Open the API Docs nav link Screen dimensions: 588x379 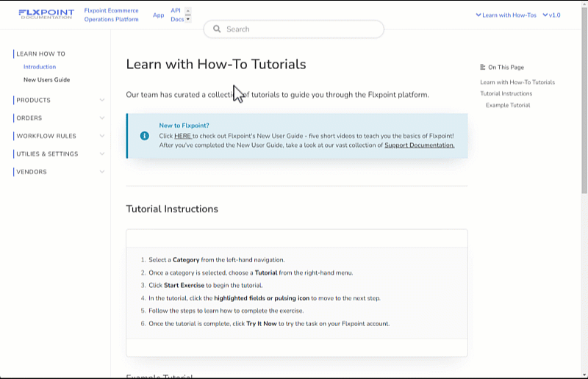[x=177, y=15]
